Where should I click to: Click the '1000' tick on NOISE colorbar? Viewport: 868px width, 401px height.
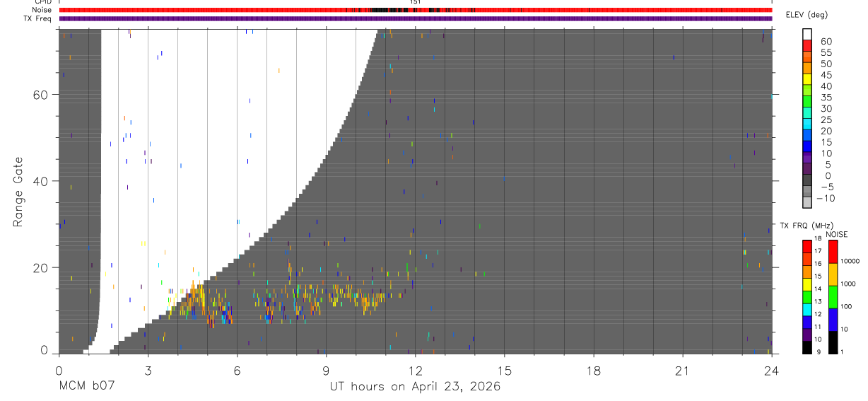pyautogui.click(x=849, y=284)
